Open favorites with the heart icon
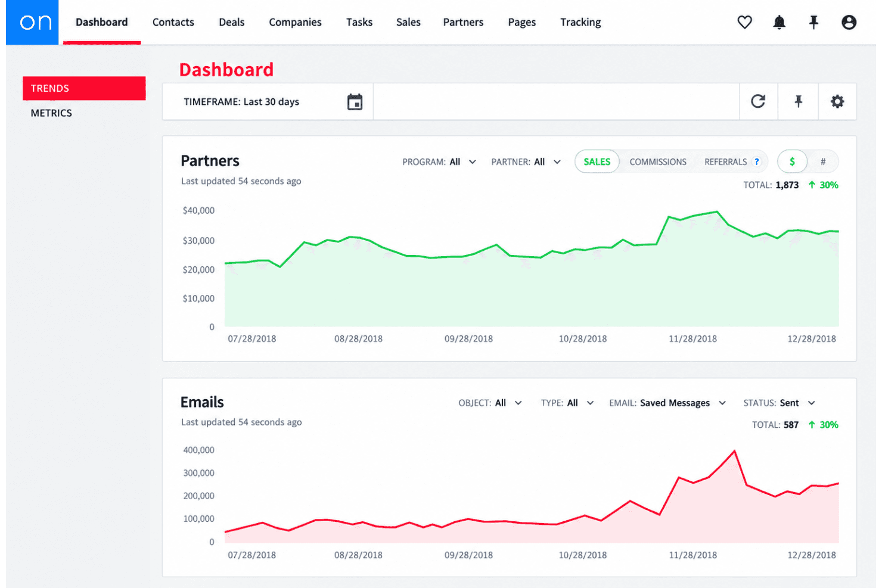This screenshot has height=588, width=882. point(744,22)
